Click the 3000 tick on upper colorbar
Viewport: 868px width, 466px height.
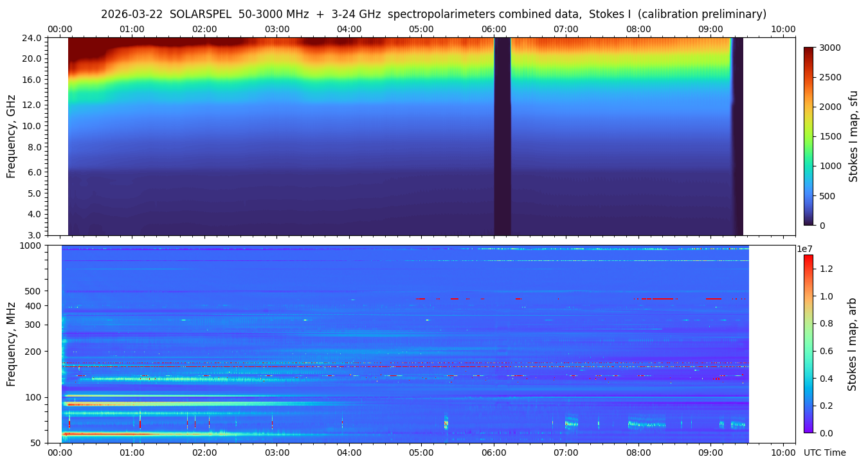(829, 48)
